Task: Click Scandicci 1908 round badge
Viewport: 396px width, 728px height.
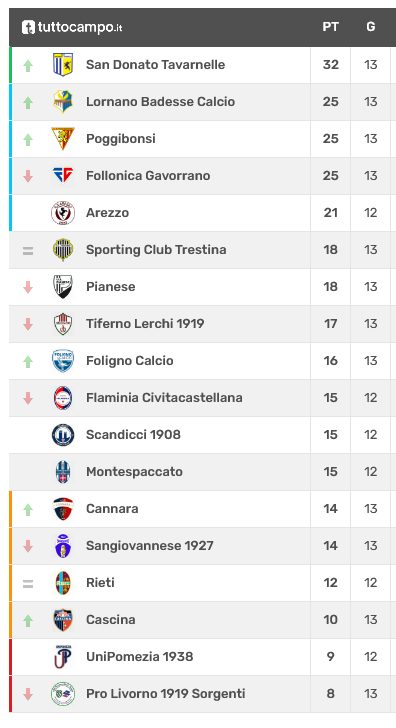Action: pyautogui.click(x=63, y=435)
